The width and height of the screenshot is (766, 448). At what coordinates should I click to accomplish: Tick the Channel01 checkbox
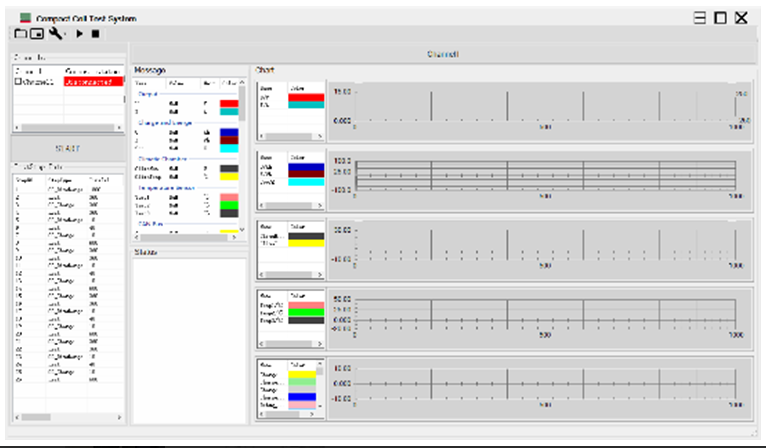[18, 82]
